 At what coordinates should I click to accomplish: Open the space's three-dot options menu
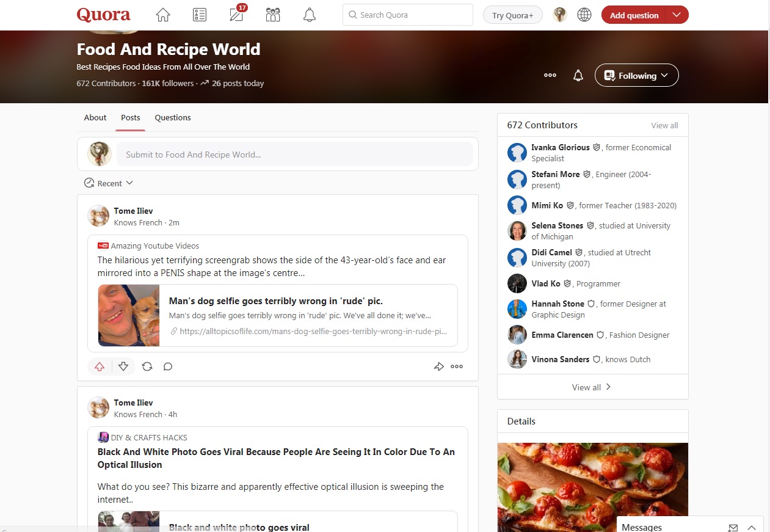550,75
